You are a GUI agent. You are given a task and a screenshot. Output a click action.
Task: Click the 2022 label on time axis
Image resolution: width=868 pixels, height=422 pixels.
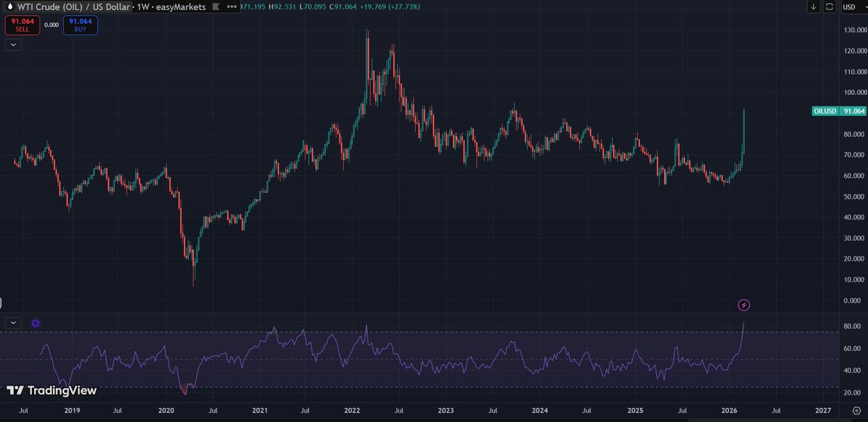(x=353, y=410)
